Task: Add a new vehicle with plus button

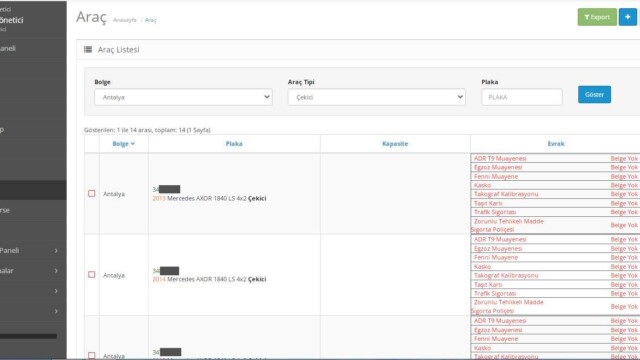Action: 627,17
